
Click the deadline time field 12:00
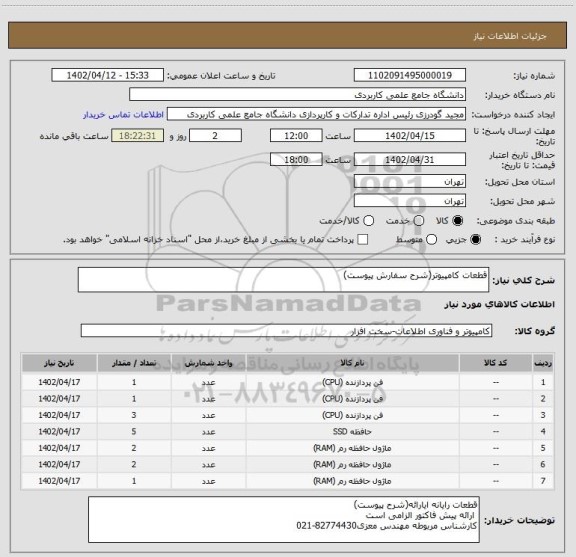click(296, 136)
